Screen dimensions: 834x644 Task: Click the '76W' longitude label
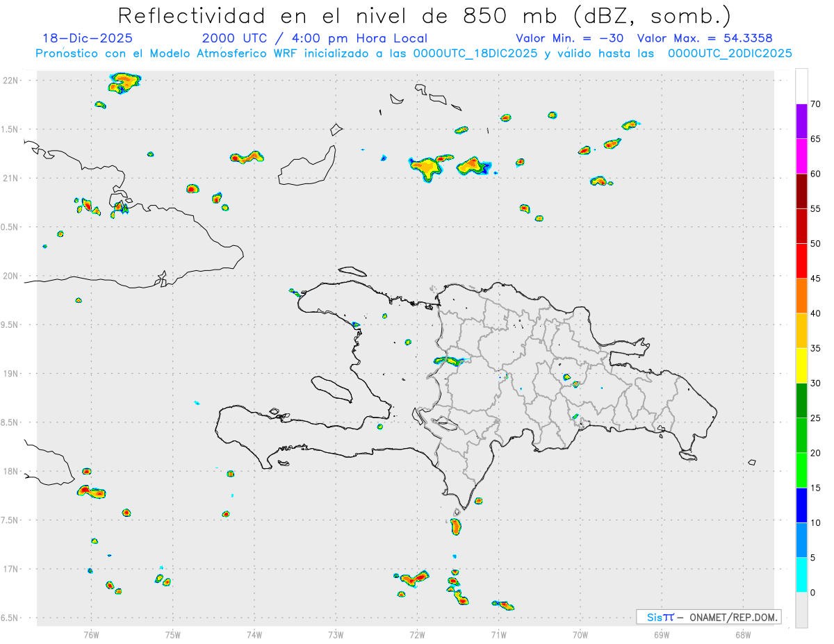(x=91, y=634)
